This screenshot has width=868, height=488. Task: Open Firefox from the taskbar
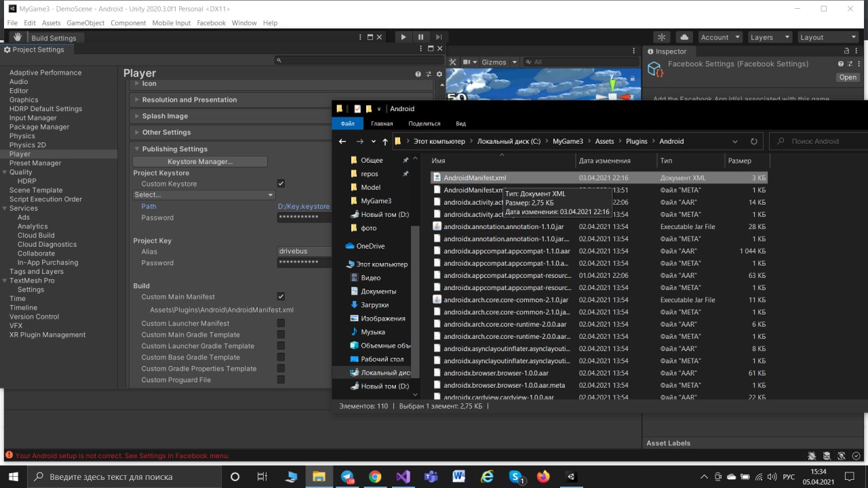[x=543, y=476]
